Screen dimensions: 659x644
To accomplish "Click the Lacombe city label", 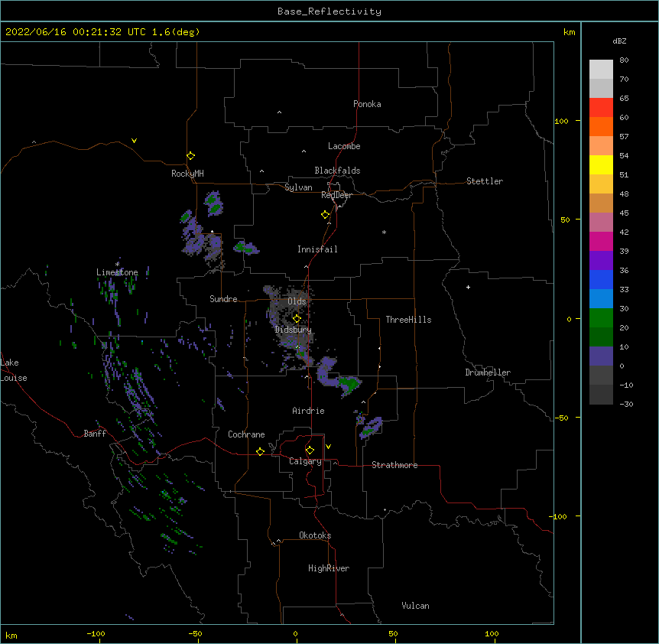I will click(344, 146).
